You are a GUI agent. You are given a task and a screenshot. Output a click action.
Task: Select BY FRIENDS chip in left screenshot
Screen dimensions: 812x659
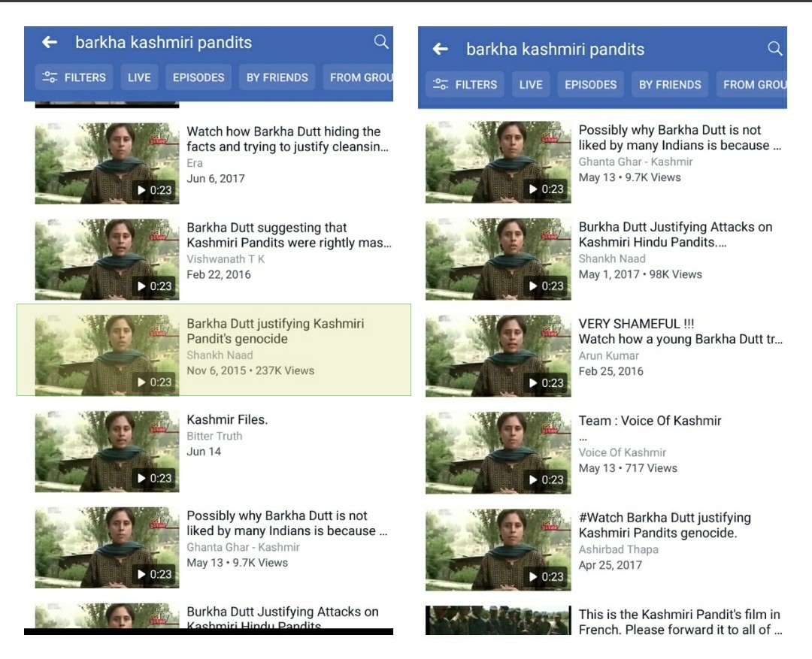click(x=277, y=77)
